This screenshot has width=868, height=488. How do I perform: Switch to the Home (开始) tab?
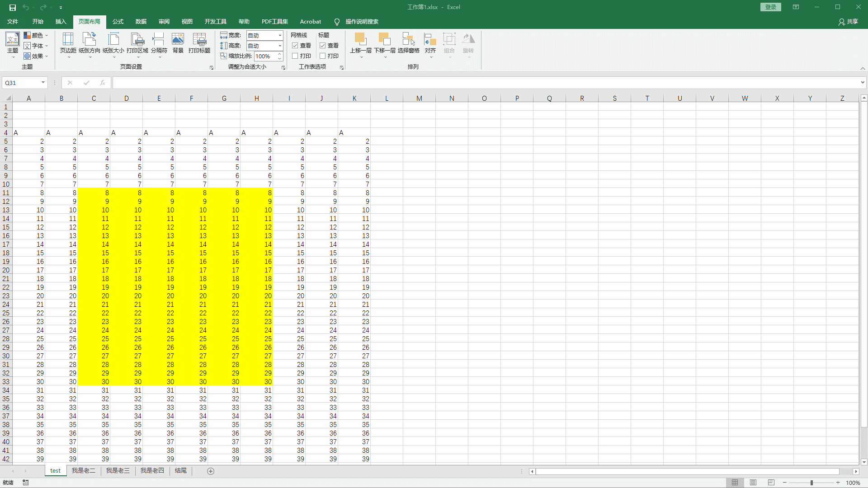[38, 22]
